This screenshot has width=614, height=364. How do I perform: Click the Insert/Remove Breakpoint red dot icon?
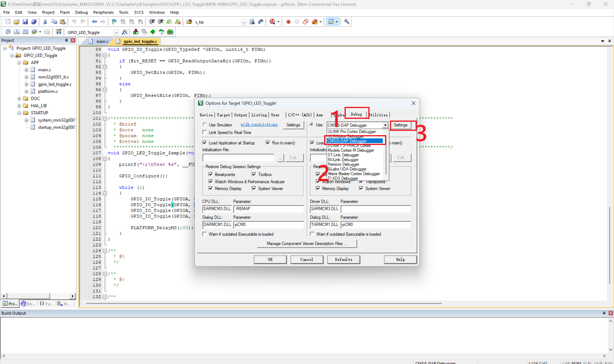288,22
